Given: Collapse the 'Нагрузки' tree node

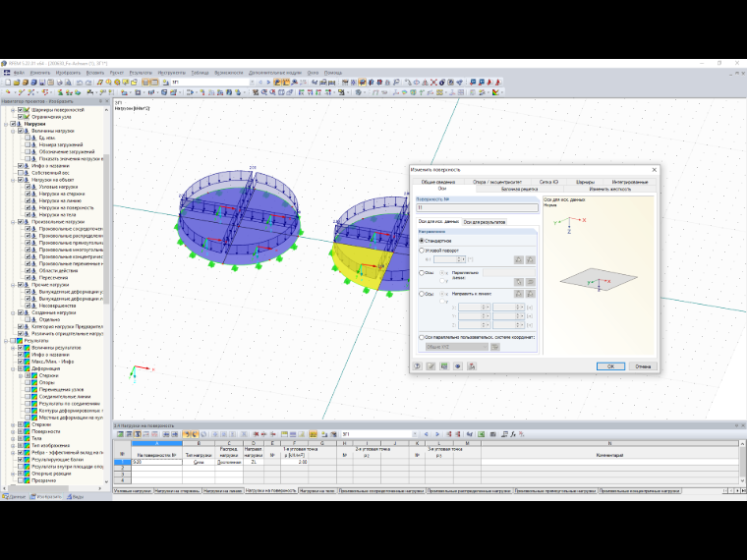Looking at the screenshot, I should tap(6, 124).
